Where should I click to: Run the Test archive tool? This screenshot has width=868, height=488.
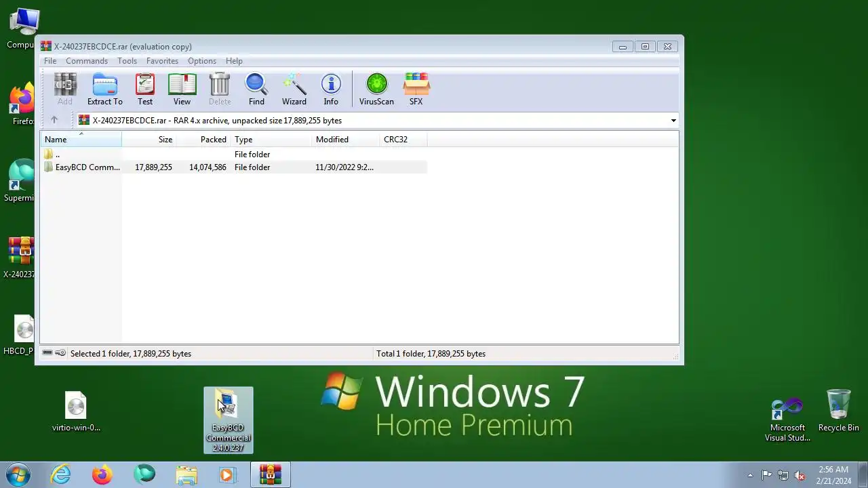pyautogui.click(x=145, y=89)
